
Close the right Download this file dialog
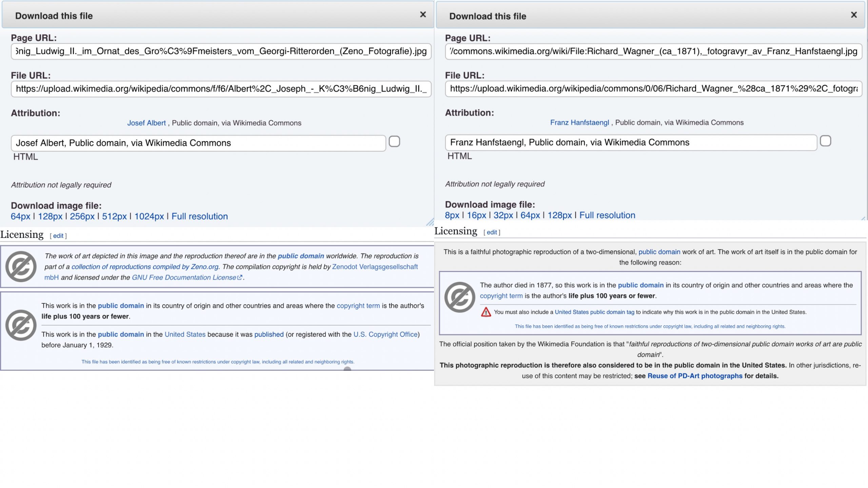coord(854,15)
